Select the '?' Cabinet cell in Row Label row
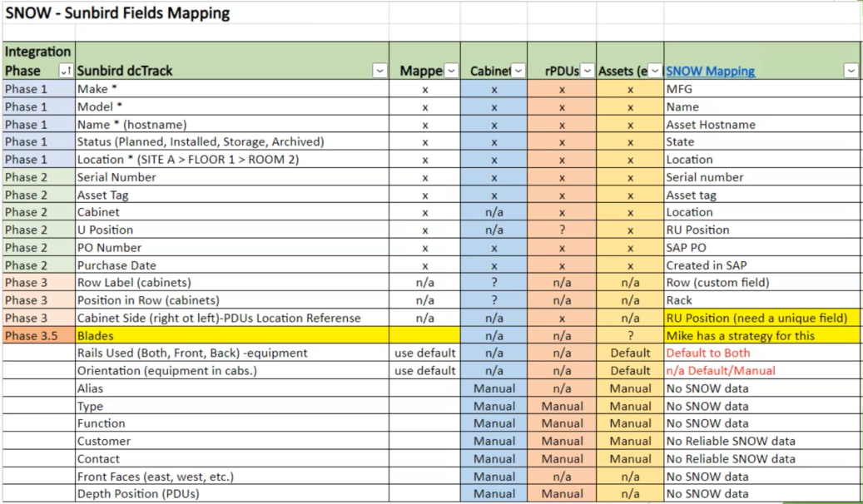This screenshot has width=863, height=504. click(x=494, y=282)
